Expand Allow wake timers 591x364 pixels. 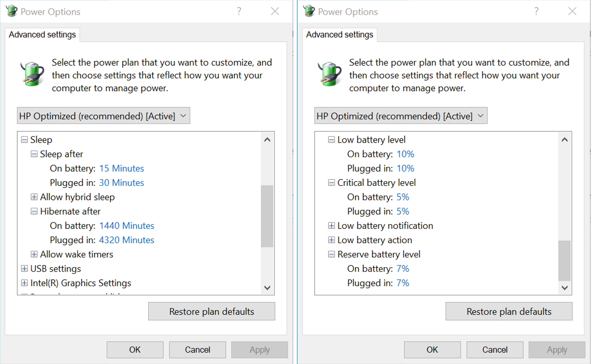click(34, 254)
